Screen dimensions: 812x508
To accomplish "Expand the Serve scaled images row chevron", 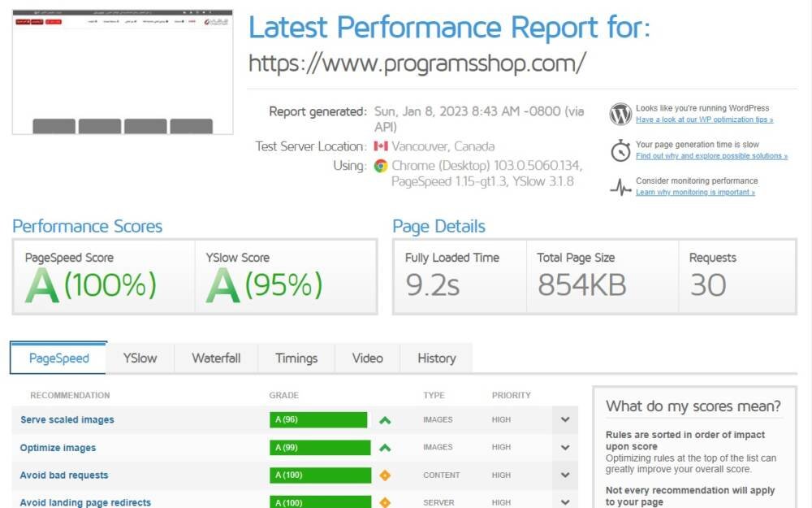I will coord(565,420).
